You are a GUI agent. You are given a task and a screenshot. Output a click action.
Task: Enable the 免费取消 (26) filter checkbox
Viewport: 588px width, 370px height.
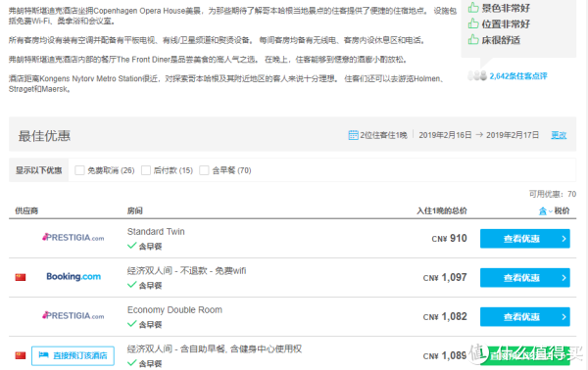pos(79,170)
